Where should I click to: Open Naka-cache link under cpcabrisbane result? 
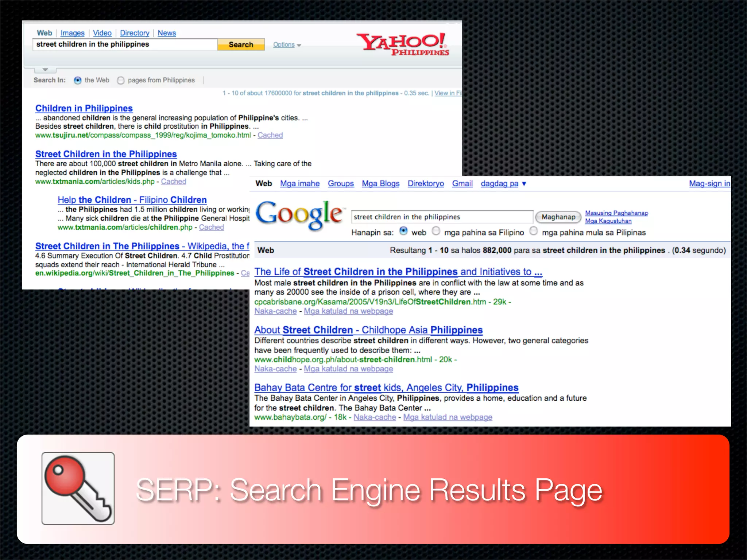click(275, 311)
